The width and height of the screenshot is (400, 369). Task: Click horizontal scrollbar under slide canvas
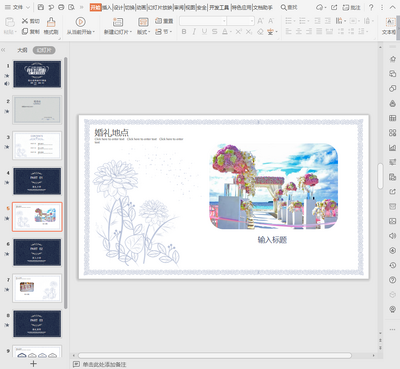pyautogui.click(x=215, y=355)
